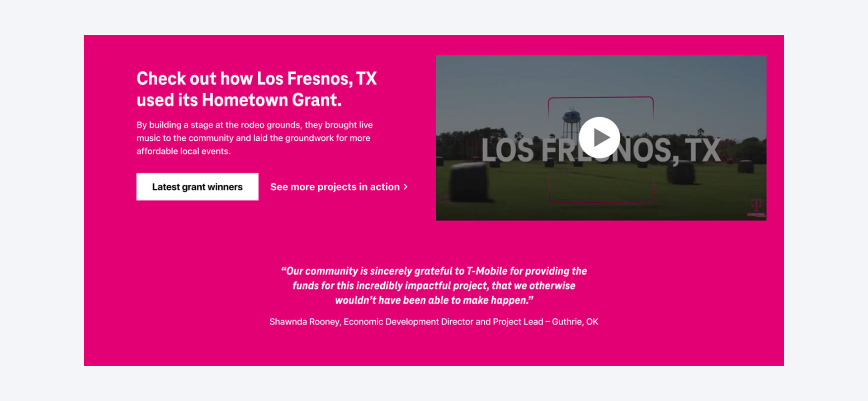Click the Shawnda Rooney attribution line
Image resolution: width=868 pixels, height=401 pixels.
click(x=434, y=322)
